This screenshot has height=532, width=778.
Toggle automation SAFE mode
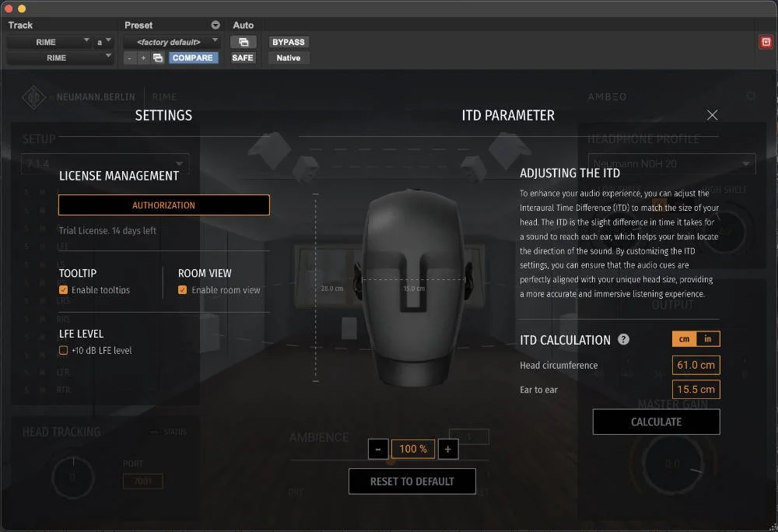(243, 58)
